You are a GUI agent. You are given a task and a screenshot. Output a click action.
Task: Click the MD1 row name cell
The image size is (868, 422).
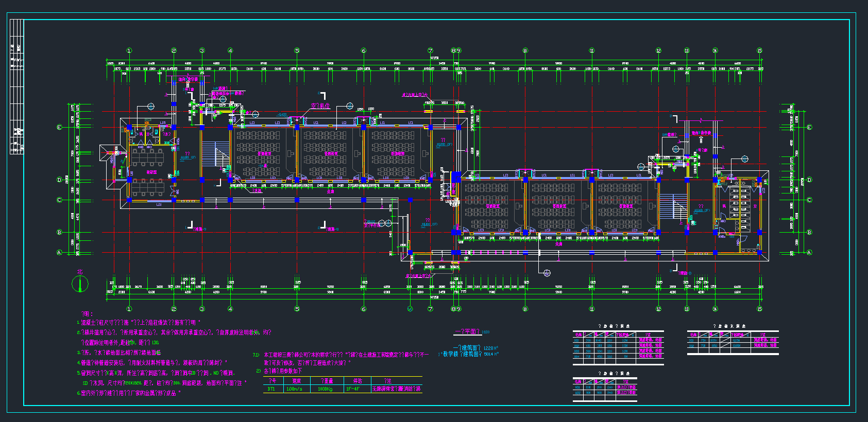577,387
